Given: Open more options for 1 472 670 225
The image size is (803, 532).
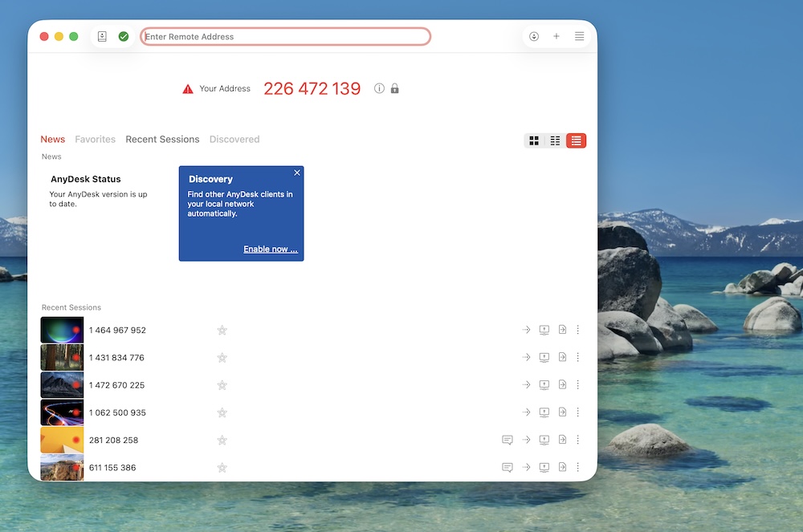Looking at the screenshot, I should [x=577, y=384].
